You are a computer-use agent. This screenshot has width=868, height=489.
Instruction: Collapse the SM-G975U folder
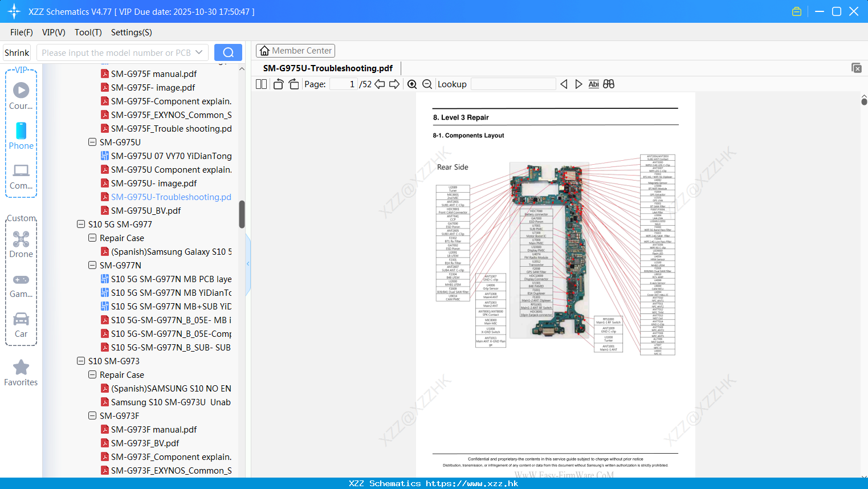[92, 142]
